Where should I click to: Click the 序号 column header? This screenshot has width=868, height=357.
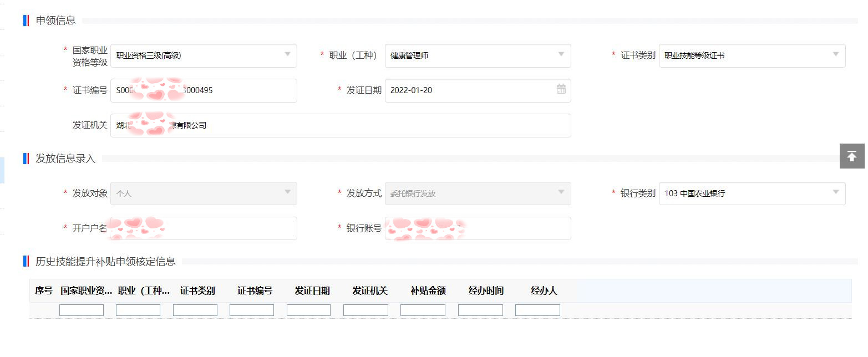point(43,291)
